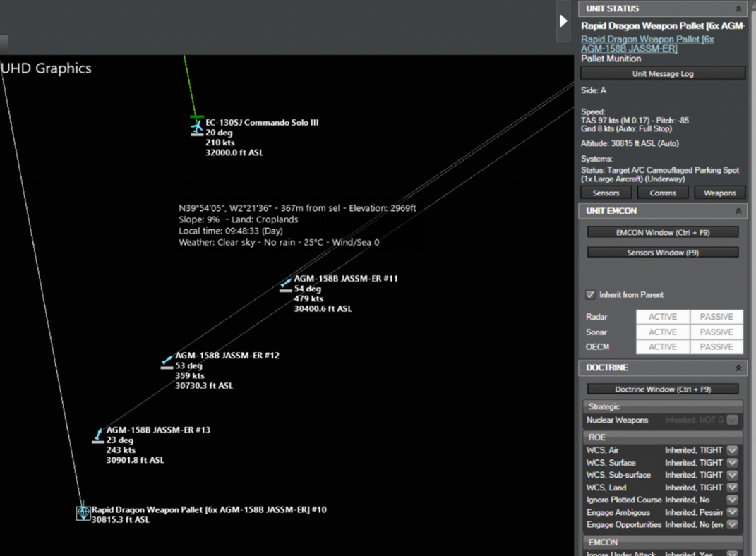
Task: Open the Comms tab
Action: pos(662,192)
